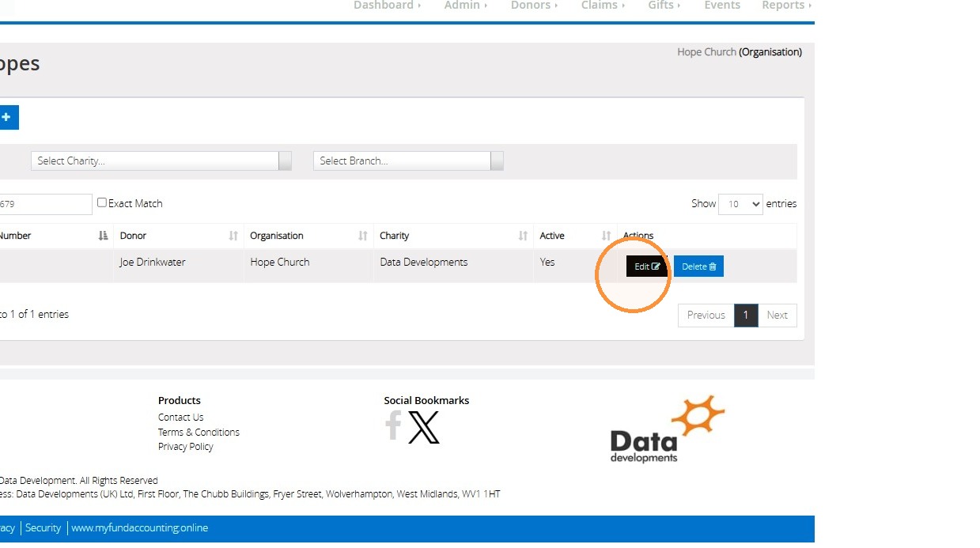Open the X social bookmark

[x=424, y=428]
